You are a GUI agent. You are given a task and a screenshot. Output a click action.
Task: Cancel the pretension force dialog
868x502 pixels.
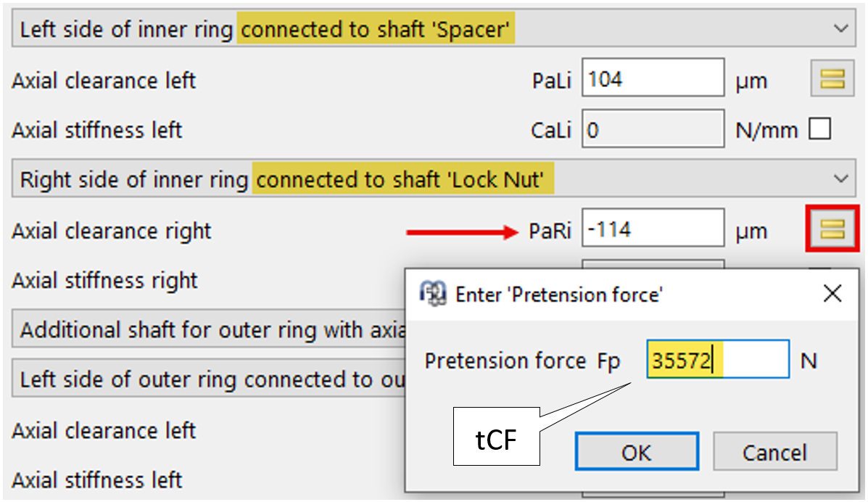pyautogui.click(x=774, y=452)
